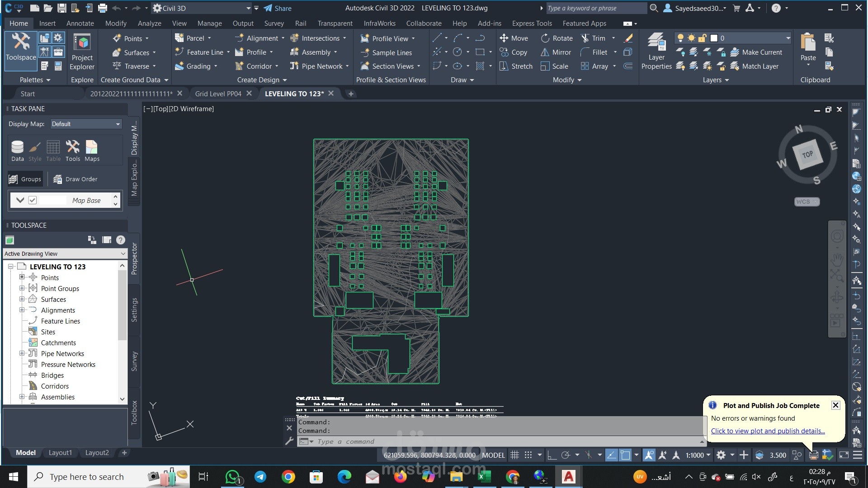The height and width of the screenshot is (488, 868).
Task: Toggle the Map Base layer checkbox
Action: (33, 200)
